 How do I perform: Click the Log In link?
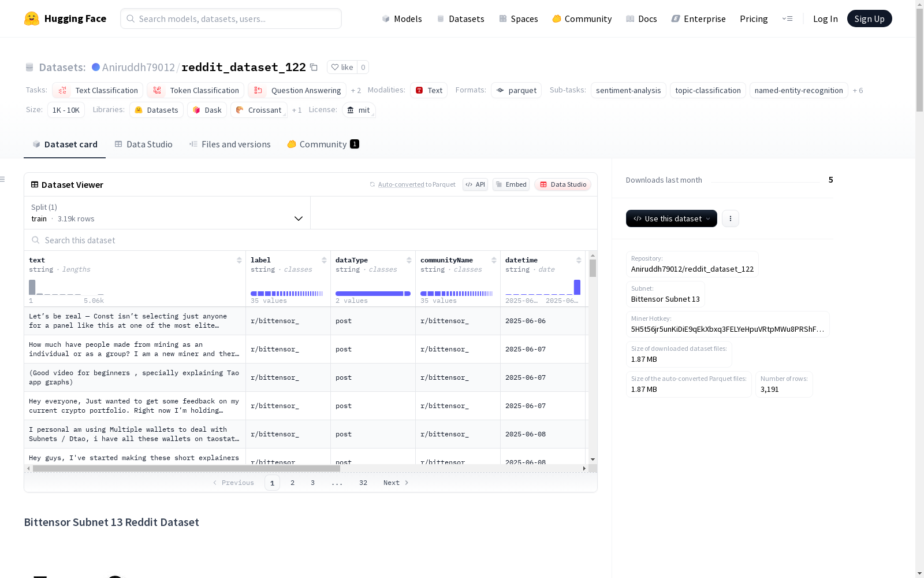(825, 18)
